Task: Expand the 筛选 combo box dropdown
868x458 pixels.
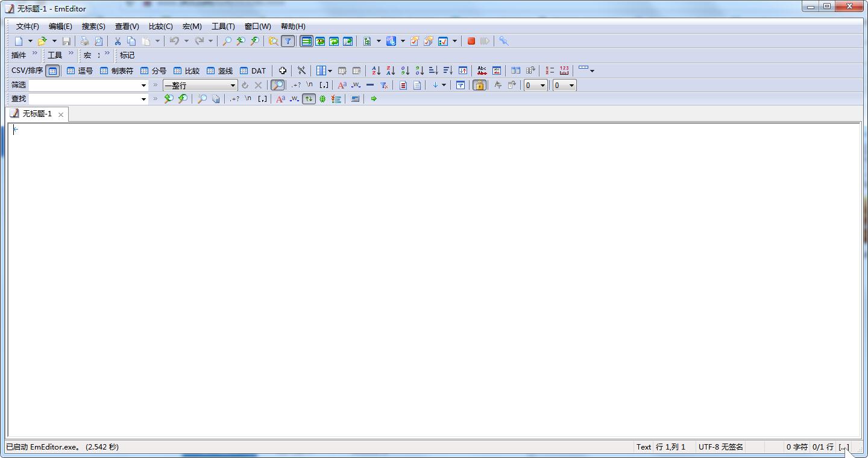Action: pos(143,85)
